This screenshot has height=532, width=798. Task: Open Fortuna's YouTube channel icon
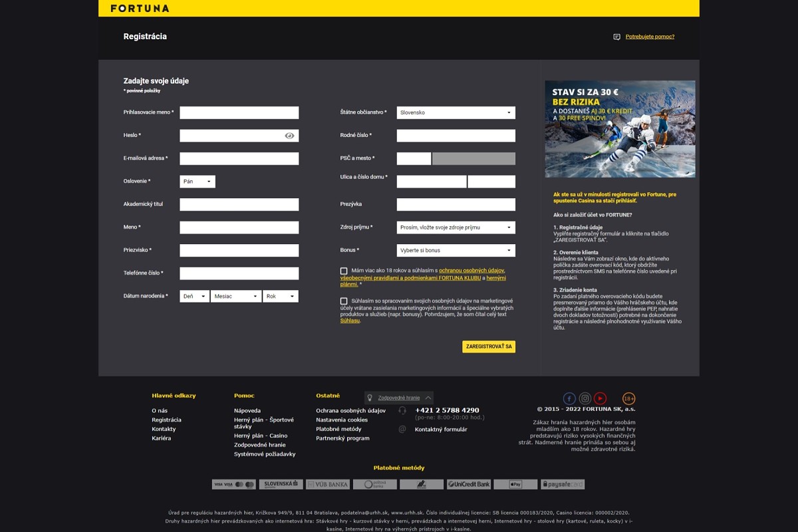click(600, 398)
